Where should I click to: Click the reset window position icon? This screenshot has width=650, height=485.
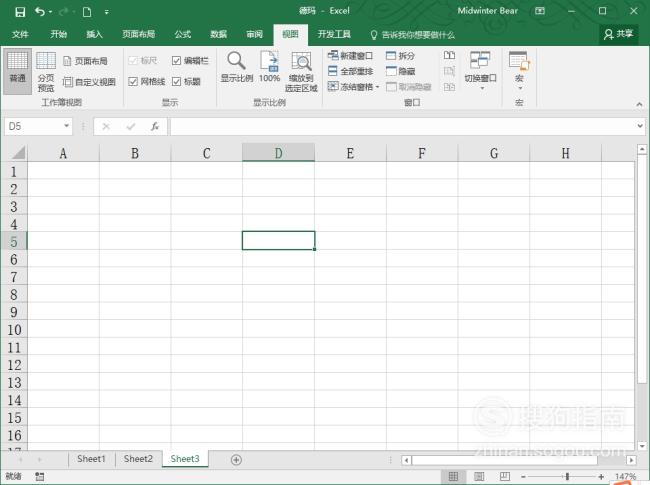point(449,87)
